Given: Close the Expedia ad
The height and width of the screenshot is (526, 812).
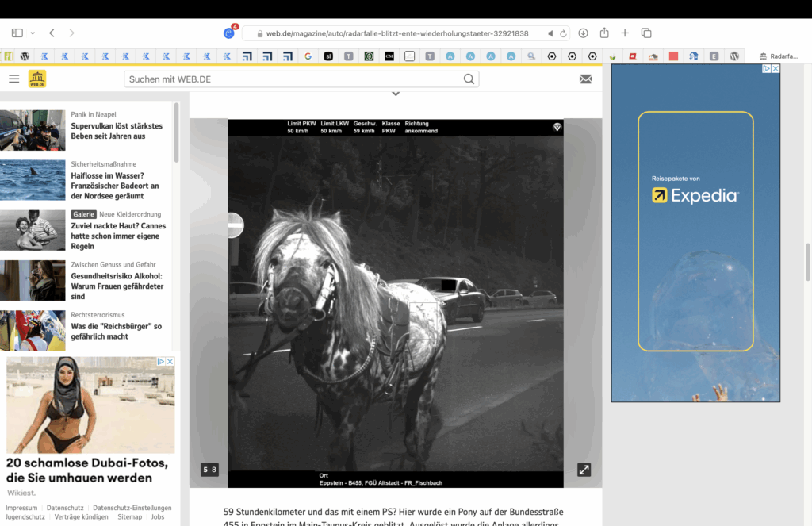Looking at the screenshot, I should tap(776, 69).
